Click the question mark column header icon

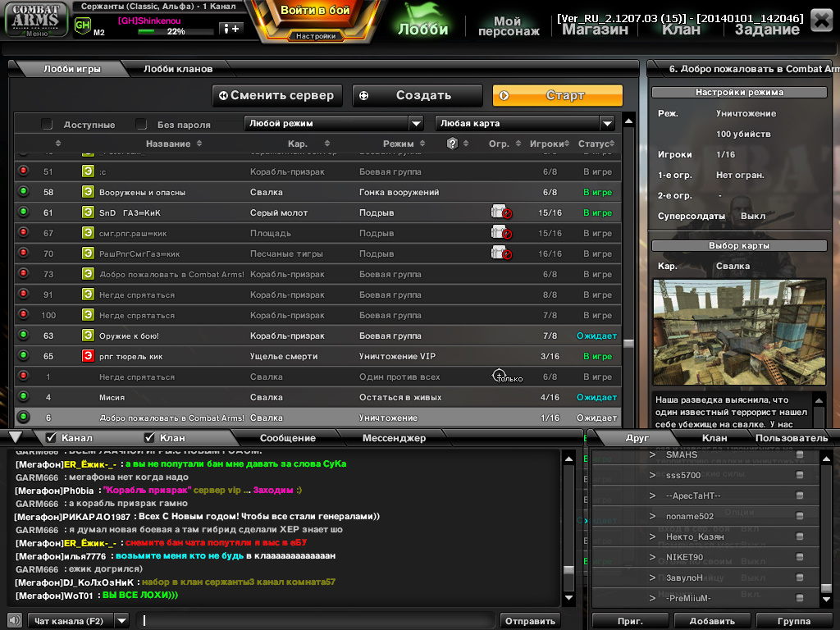coord(452,143)
